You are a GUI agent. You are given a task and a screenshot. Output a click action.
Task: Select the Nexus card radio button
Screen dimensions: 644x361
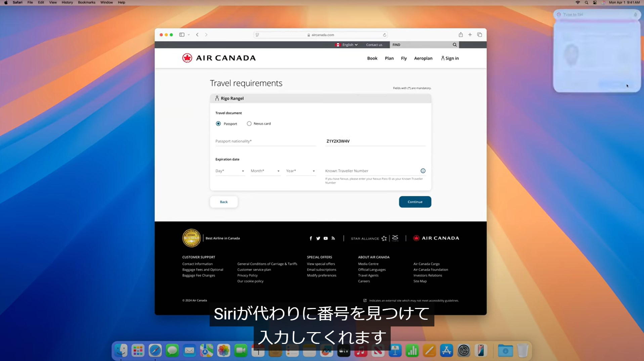249,124
